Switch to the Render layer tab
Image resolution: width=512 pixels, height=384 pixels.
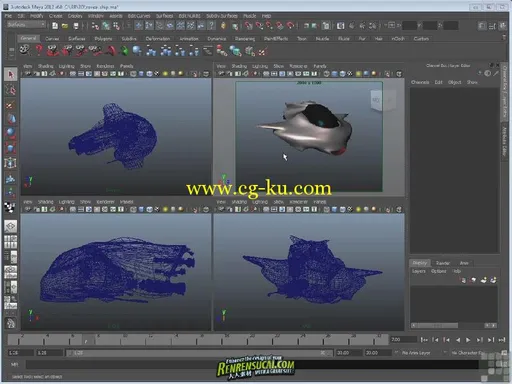point(443,263)
